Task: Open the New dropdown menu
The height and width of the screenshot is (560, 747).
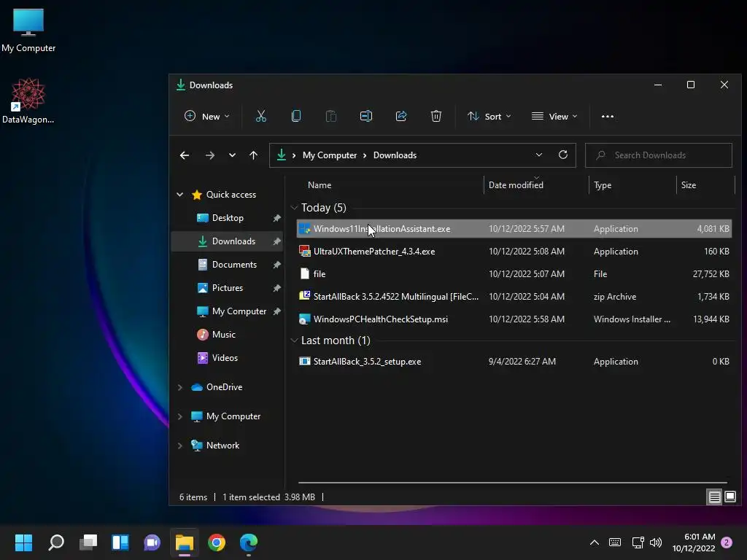Action: [x=206, y=116]
